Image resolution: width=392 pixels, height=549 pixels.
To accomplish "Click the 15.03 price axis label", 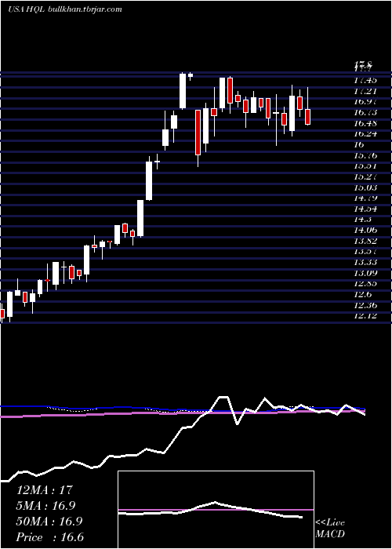I will (365, 187).
